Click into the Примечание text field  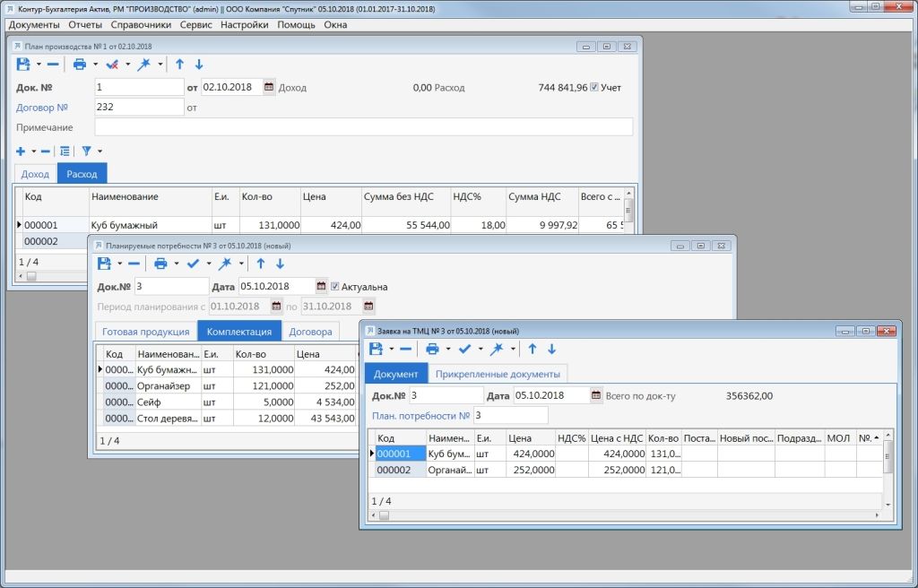pyautogui.click(x=363, y=127)
